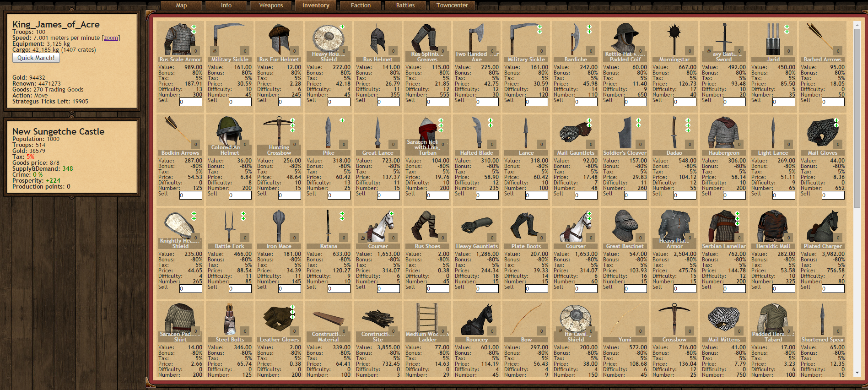
Task: Select the Steel Bolts icon
Action: point(230,320)
